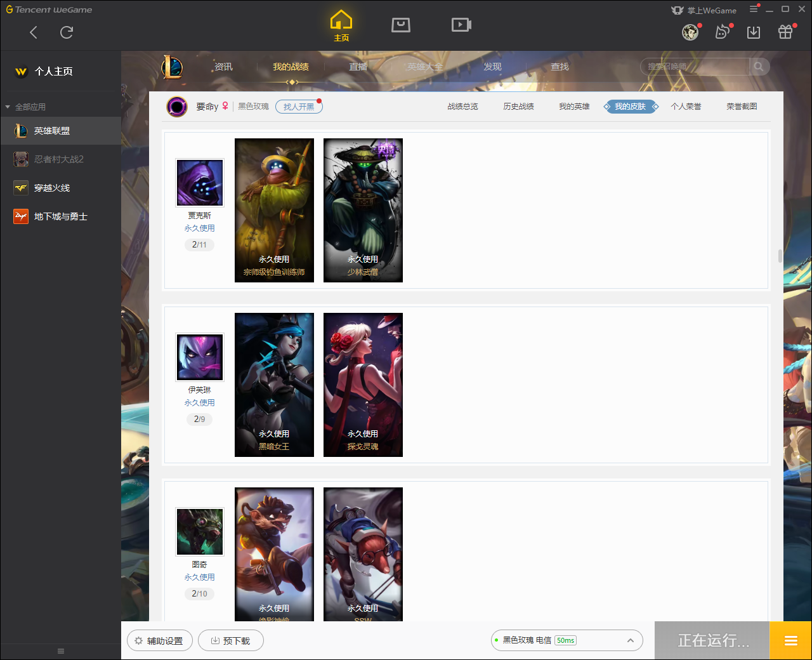
Task: Select 地下城与勇士 in the sidebar
Action: pyautogui.click(x=60, y=216)
